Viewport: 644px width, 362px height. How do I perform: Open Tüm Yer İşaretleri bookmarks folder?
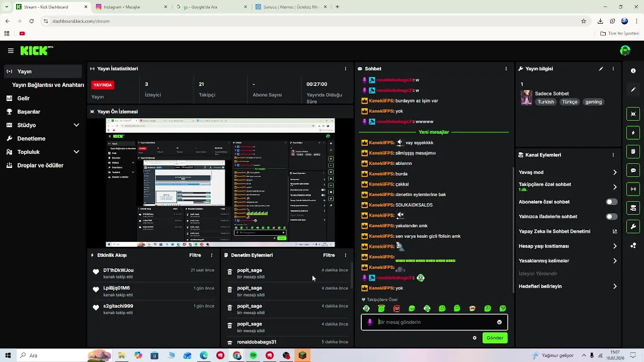(619, 34)
